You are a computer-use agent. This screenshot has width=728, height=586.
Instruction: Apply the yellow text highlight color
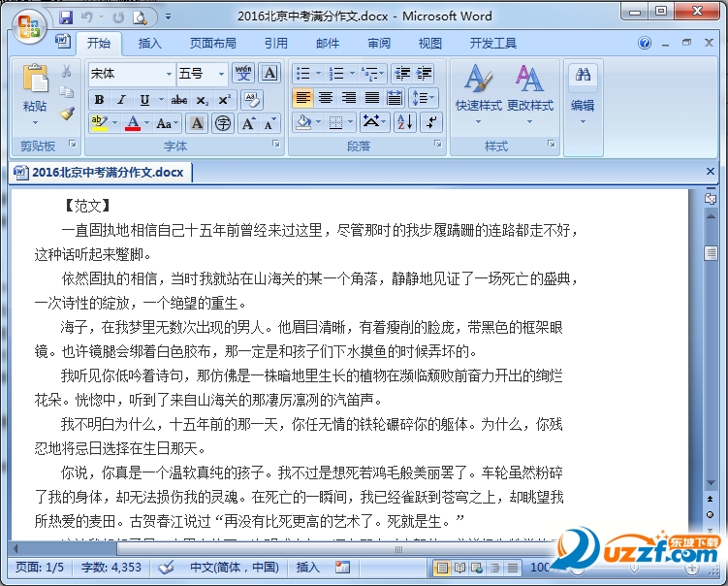[99, 123]
